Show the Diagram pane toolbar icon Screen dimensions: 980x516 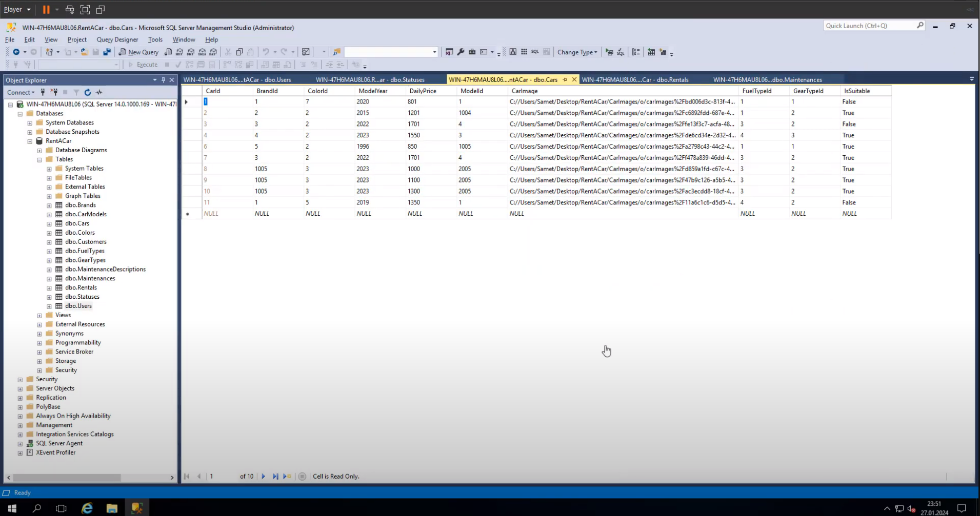[x=513, y=52]
